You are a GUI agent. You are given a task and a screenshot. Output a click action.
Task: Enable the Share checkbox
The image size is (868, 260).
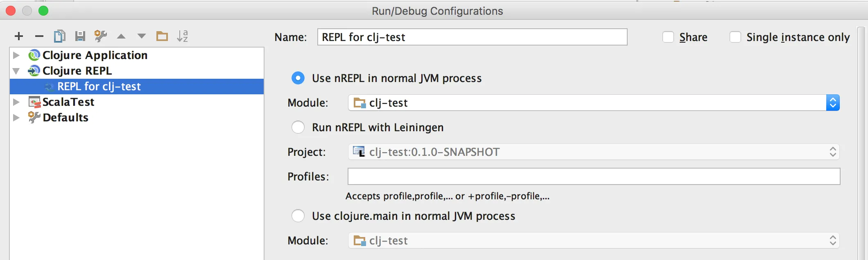[668, 37]
